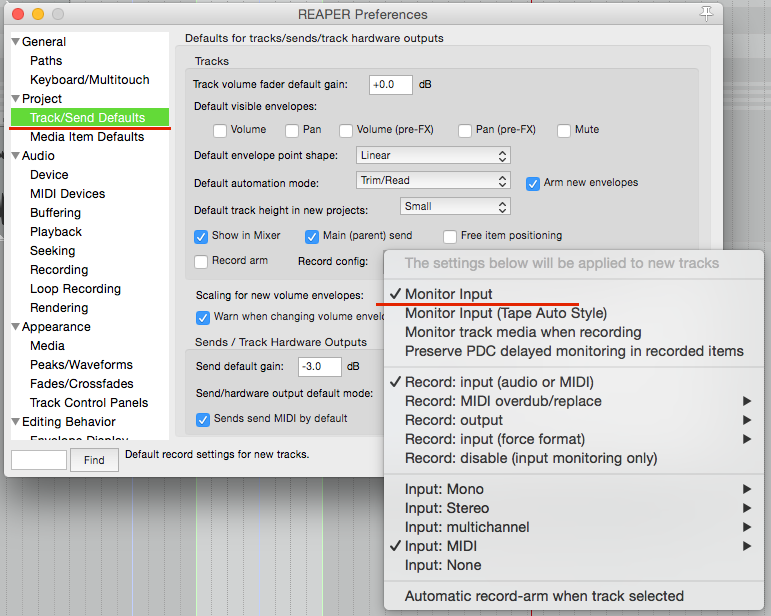This screenshot has height=616, width=771.
Task: Collapse the Appearance tree section
Action: [x=16, y=327]
